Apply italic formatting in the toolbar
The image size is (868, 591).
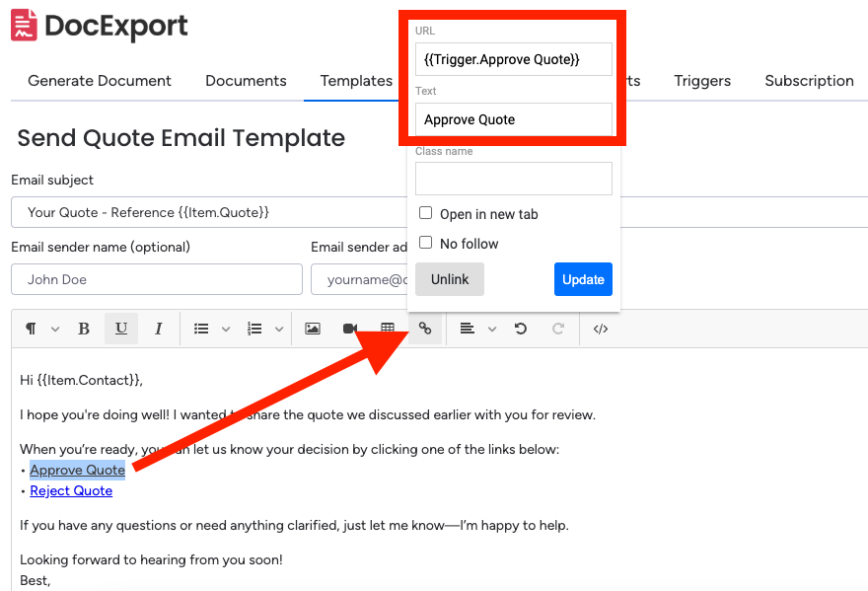point(159,329)
